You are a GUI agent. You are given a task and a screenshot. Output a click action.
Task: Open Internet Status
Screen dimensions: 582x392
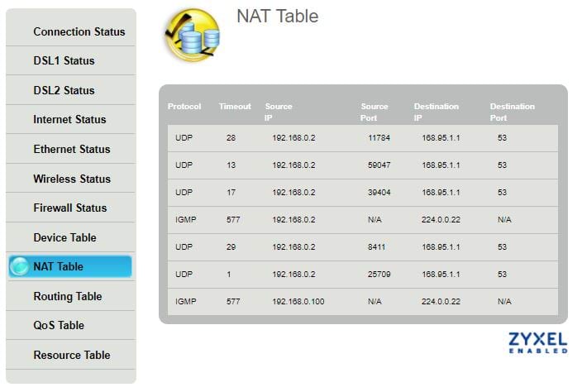69,119
